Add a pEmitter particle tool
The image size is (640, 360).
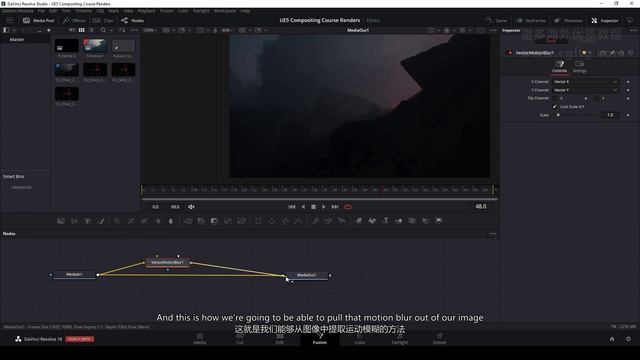point(315,221)
